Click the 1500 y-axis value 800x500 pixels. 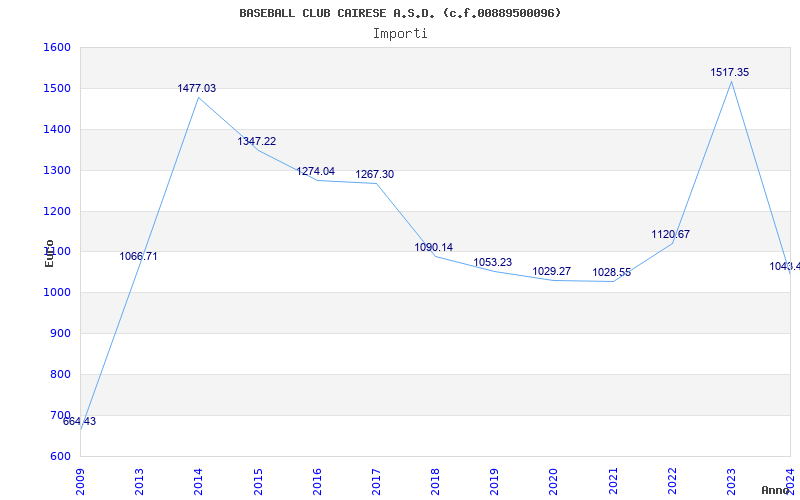[x=57, y=88]
